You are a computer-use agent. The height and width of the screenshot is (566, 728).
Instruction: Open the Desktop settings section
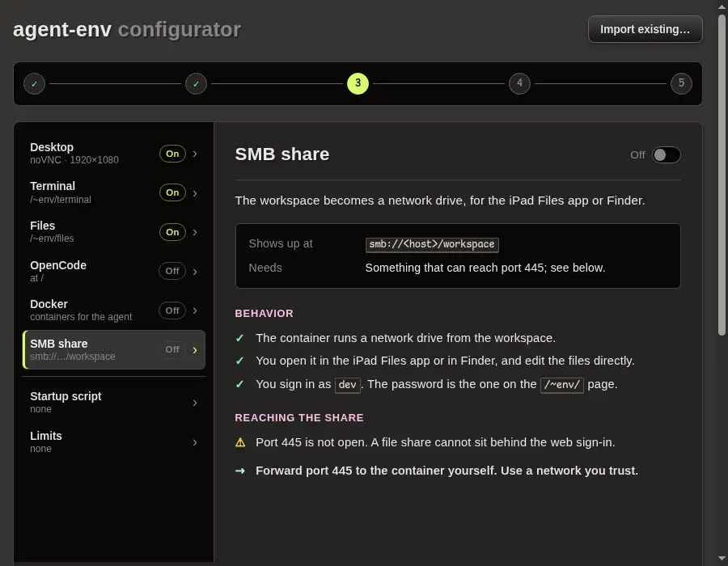pos(114,154)
